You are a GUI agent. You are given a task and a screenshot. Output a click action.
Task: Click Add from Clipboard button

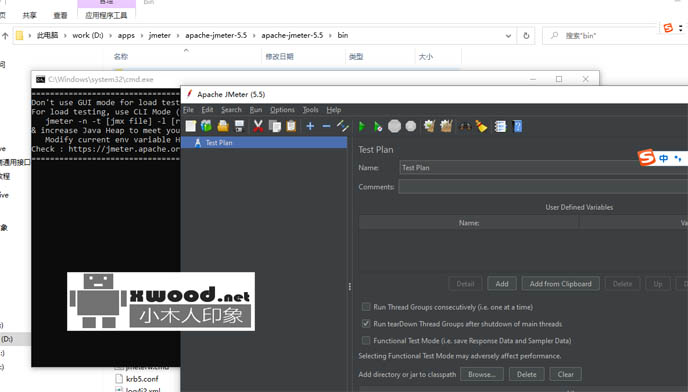[x=560, y=284]
